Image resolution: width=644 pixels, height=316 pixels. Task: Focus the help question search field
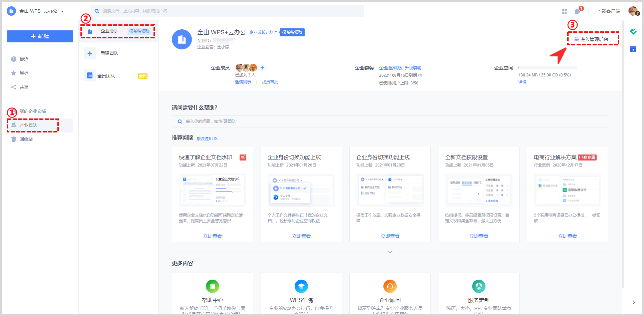[390, 121]
